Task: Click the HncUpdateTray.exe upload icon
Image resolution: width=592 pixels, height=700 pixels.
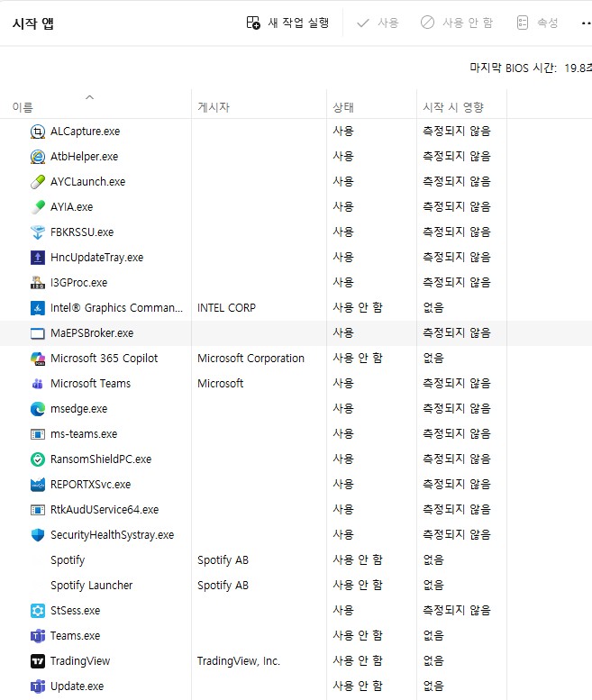Action: pyautogui.click(x=38, y=258)
